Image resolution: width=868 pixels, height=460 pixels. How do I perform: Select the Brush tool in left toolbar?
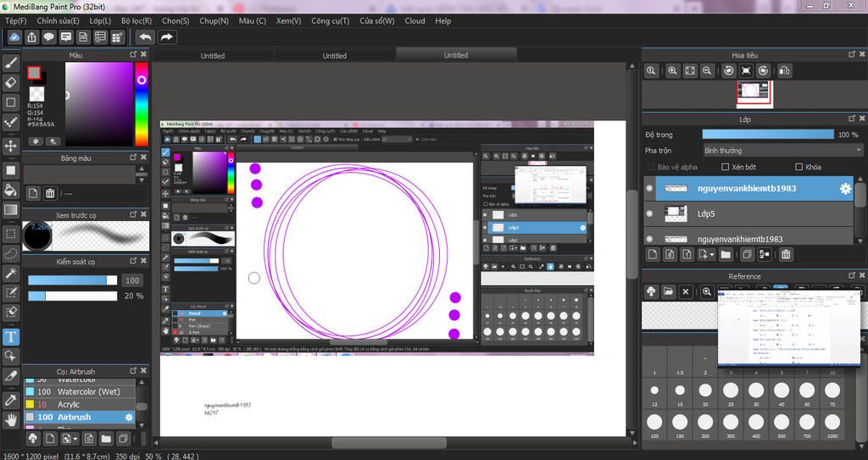click(x=10, y=63)
